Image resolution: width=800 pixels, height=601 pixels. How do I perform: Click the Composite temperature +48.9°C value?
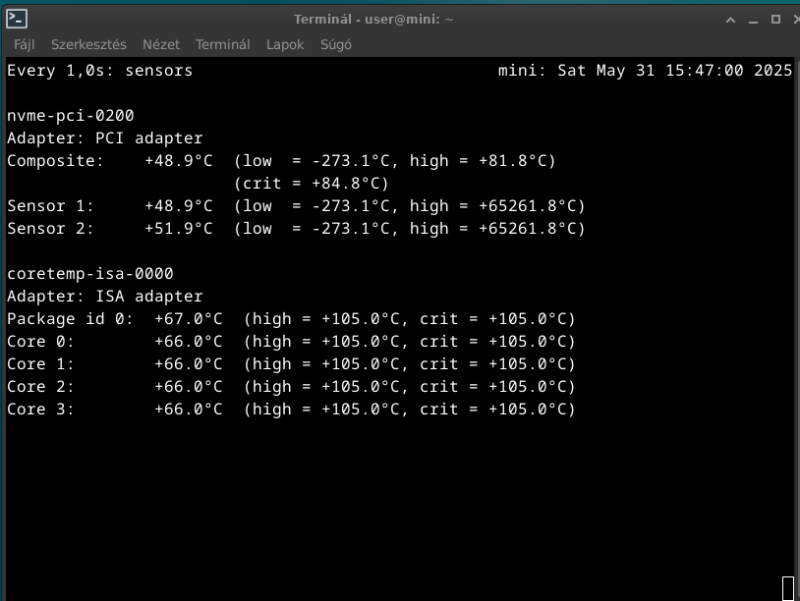click(x=179, y=161)
